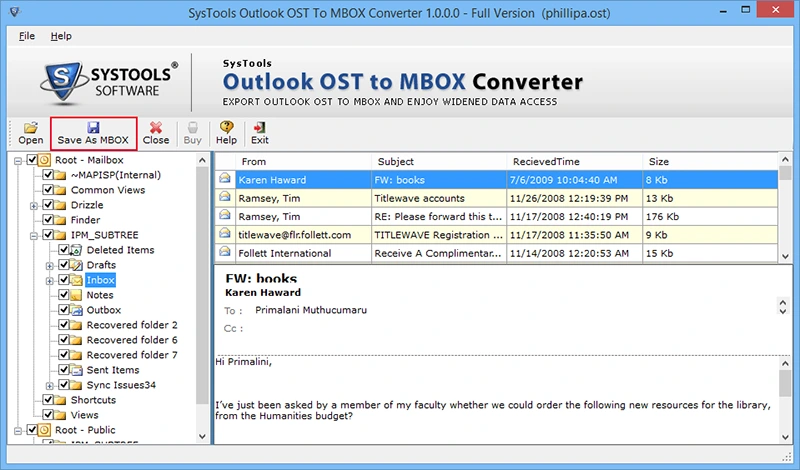Click recipient header down arrow
The image size is (800, 470).
point(783,311)
